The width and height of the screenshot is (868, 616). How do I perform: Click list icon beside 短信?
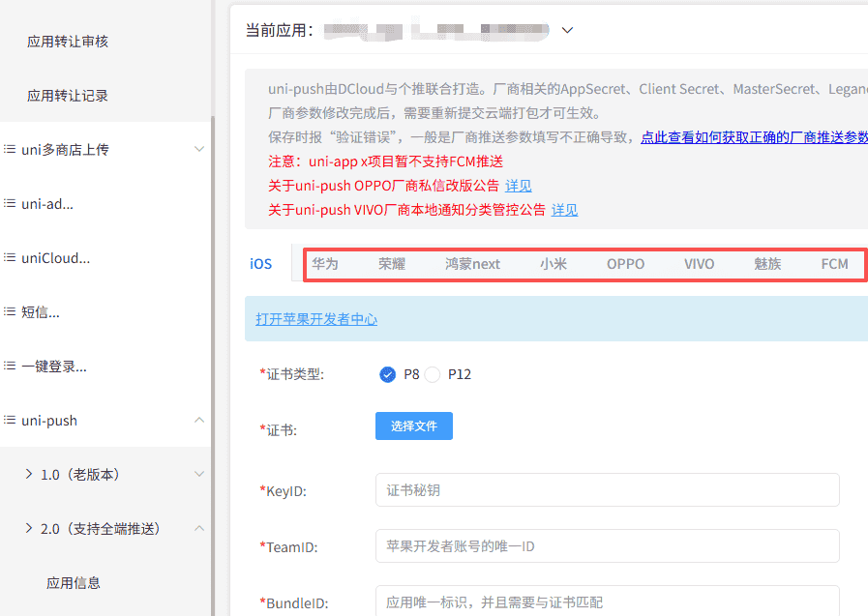[10, 312]
